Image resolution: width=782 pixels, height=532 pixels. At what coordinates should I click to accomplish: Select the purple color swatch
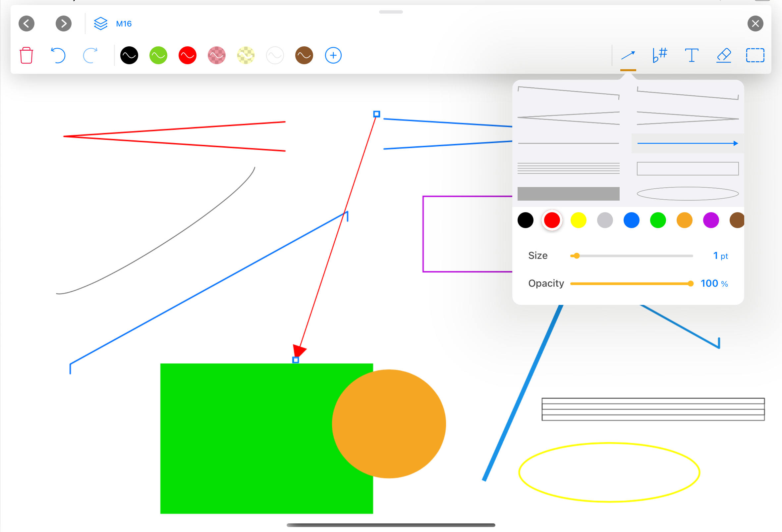(711, 220)
